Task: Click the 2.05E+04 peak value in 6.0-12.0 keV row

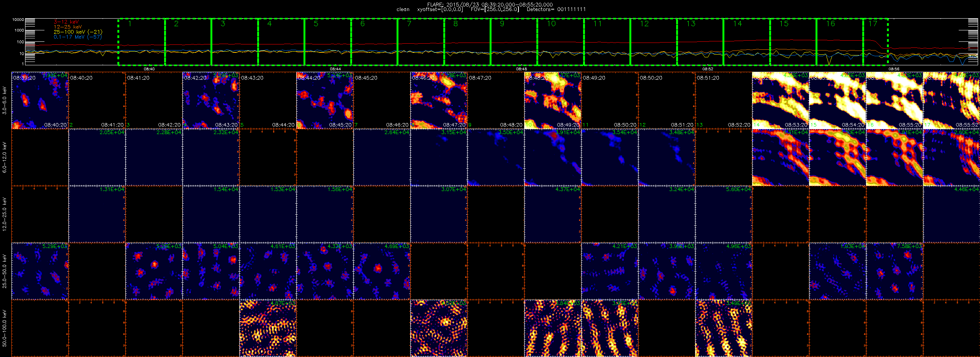Action: click(112, 132)
